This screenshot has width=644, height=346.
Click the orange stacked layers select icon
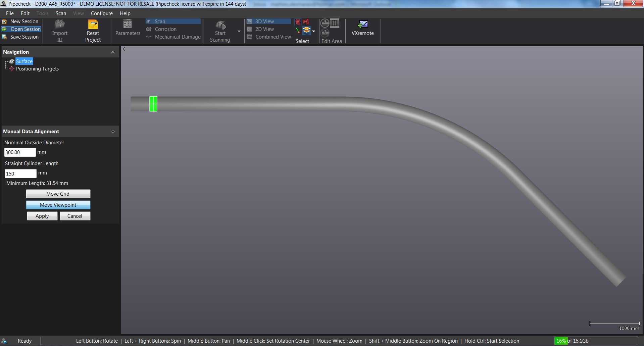pyautogui.click(x=306, y=31)
